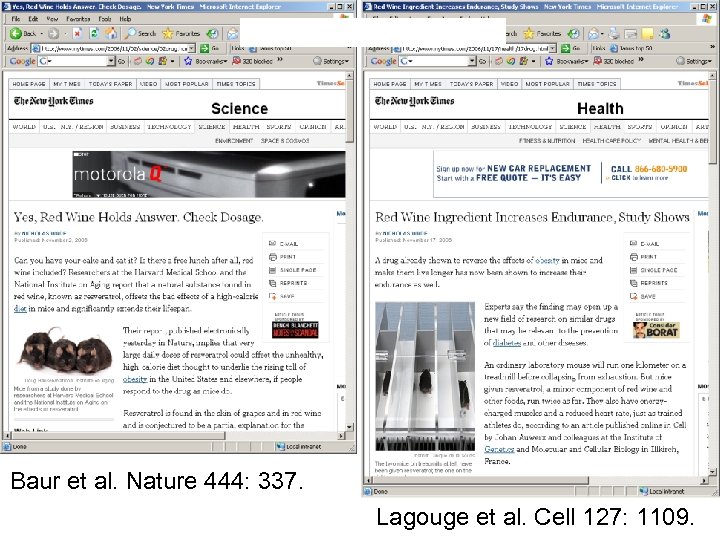Click SAVE tool in Science article

tap(281, 297)
